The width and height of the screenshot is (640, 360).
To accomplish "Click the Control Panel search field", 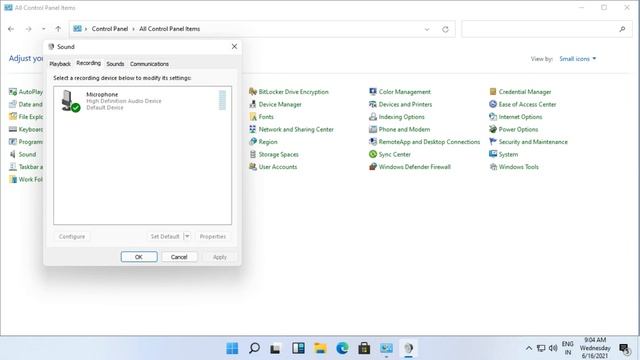I will click(547, 29).
